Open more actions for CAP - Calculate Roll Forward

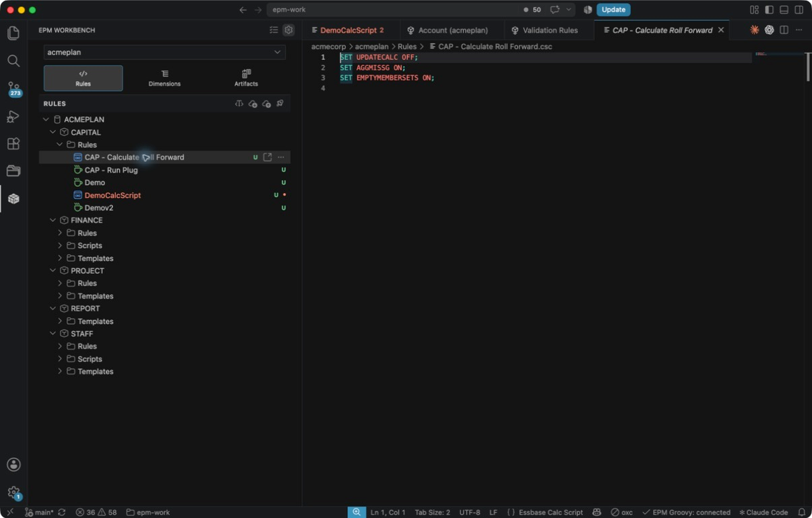[x=281, y=157]
